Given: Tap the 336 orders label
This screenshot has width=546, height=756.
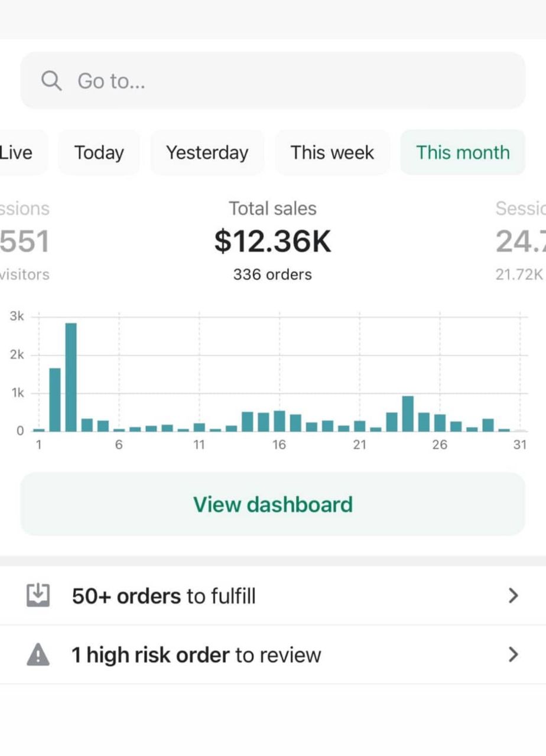Looking at the screenshot, I should [x=272, y=275].
